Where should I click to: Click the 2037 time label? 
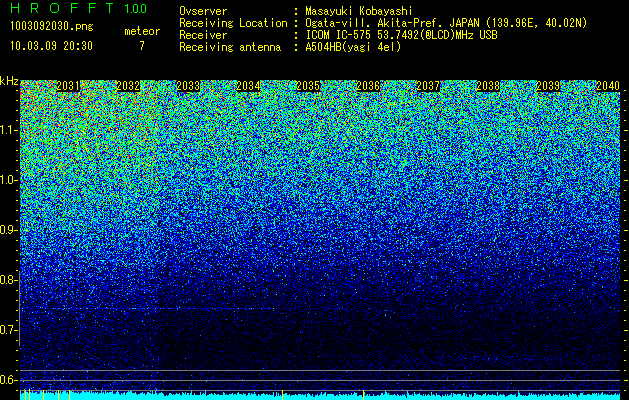coord(428,86)
